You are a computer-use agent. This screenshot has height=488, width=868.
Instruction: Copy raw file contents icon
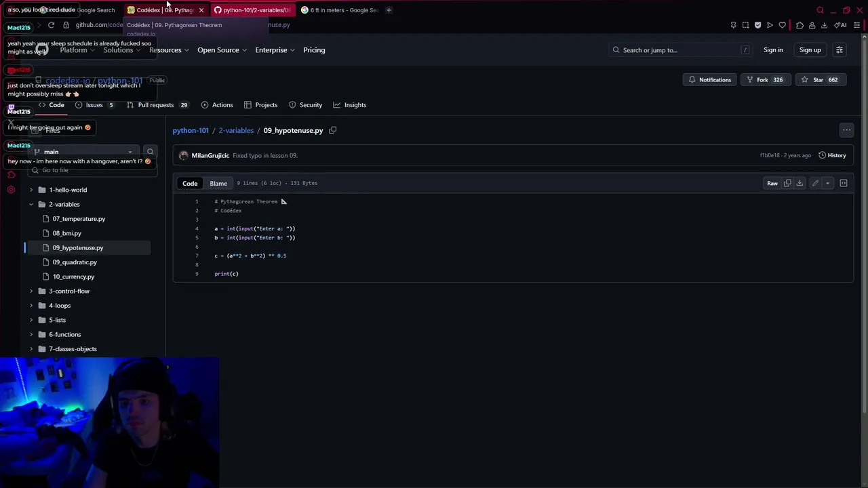[787, 183]
